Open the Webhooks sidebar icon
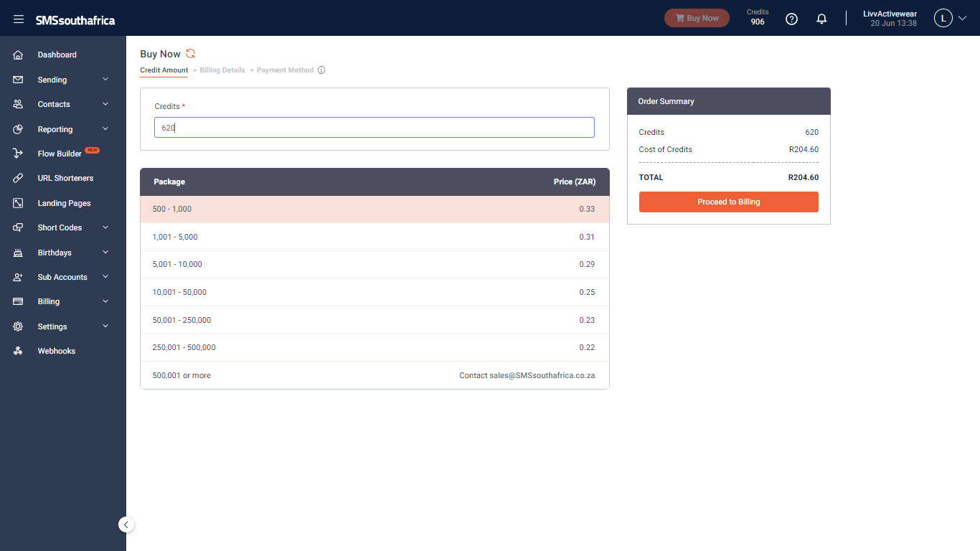Image resolution: width=980 pixels, height=551 pixels. [19, 351]
